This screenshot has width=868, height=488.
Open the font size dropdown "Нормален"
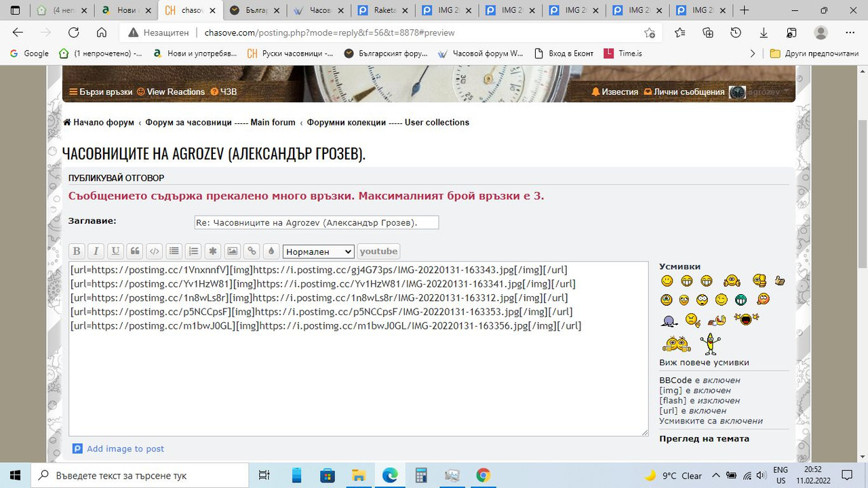(319, 251)
